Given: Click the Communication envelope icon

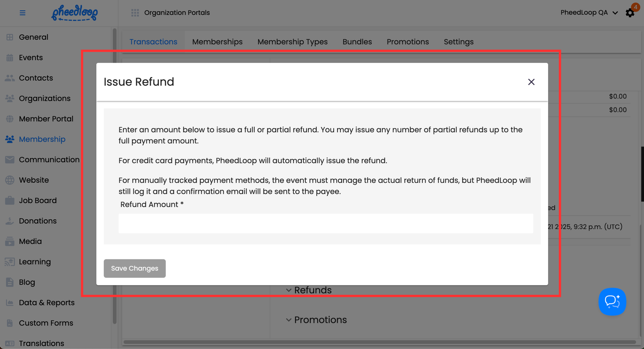Looking at the screenshot, I should 10,159.
